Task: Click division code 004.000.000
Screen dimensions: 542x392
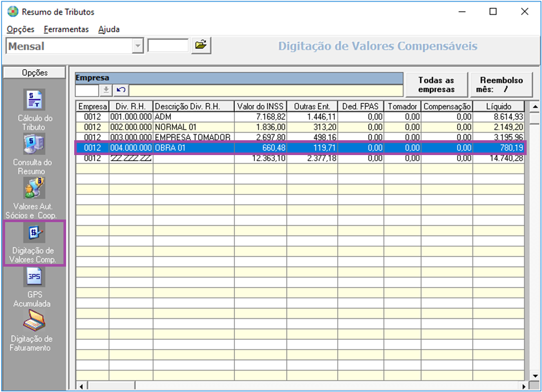Action: coord(131,148)
